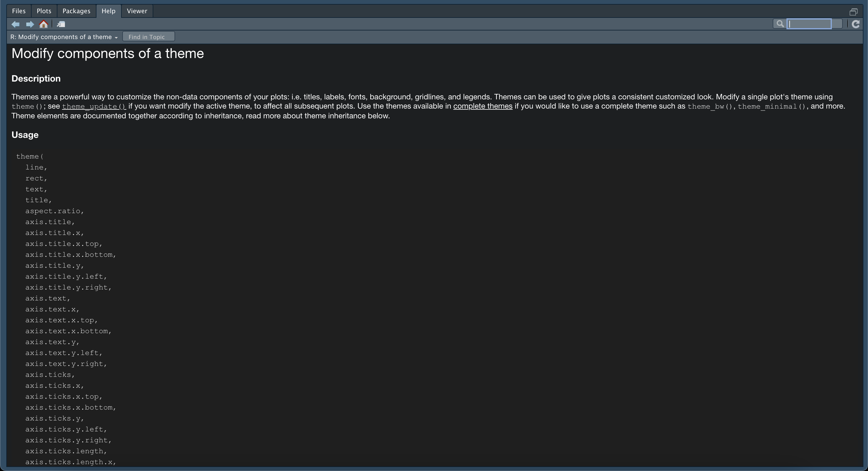Viewport: 868px width, 471px height.
Task: Switch to the Files tab
Action: (19, 11)
